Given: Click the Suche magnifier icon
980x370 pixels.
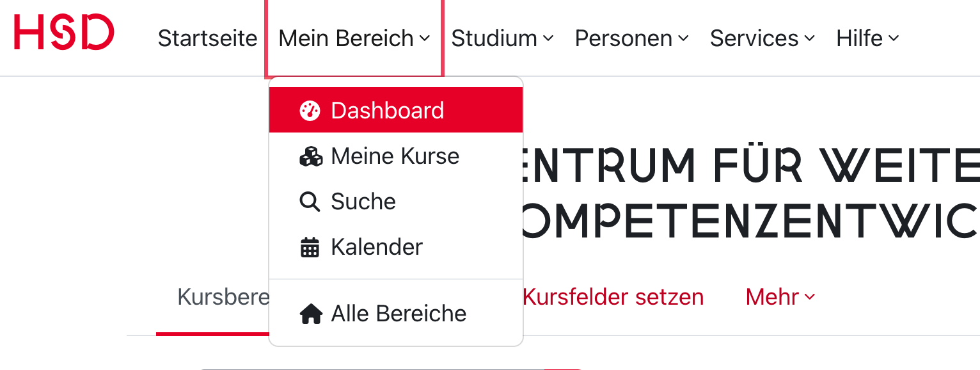Looking at the screenshot, I should (310, 202).
